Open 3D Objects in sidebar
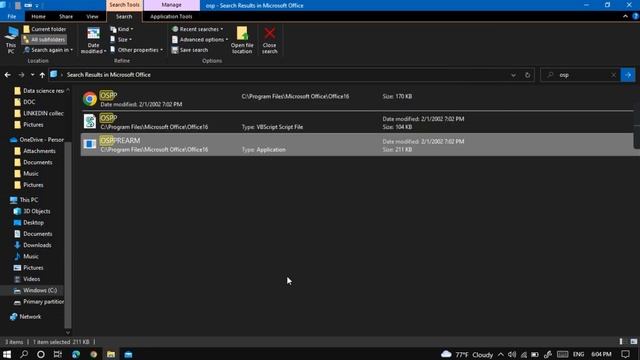640x360 pixels. (32, 211)
